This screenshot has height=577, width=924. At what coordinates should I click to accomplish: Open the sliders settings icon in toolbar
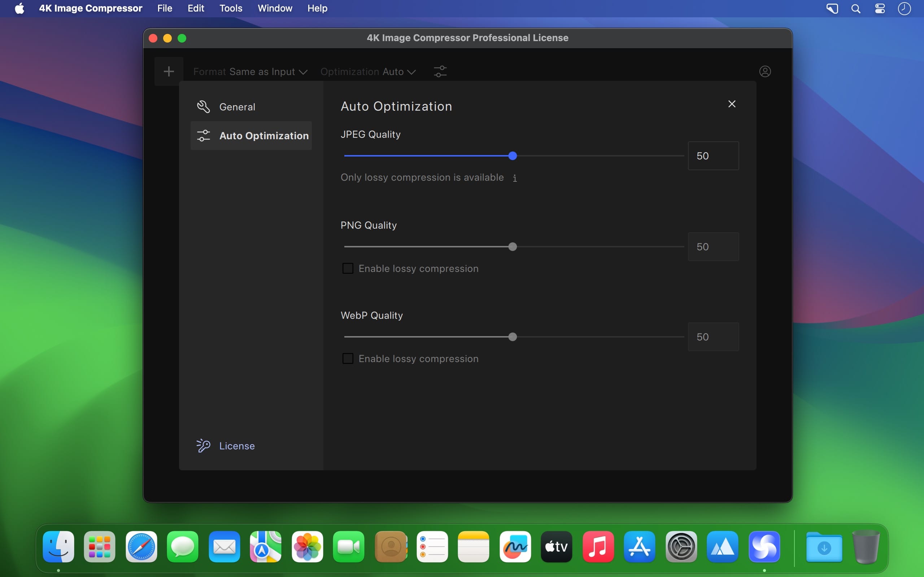(440, 71)
